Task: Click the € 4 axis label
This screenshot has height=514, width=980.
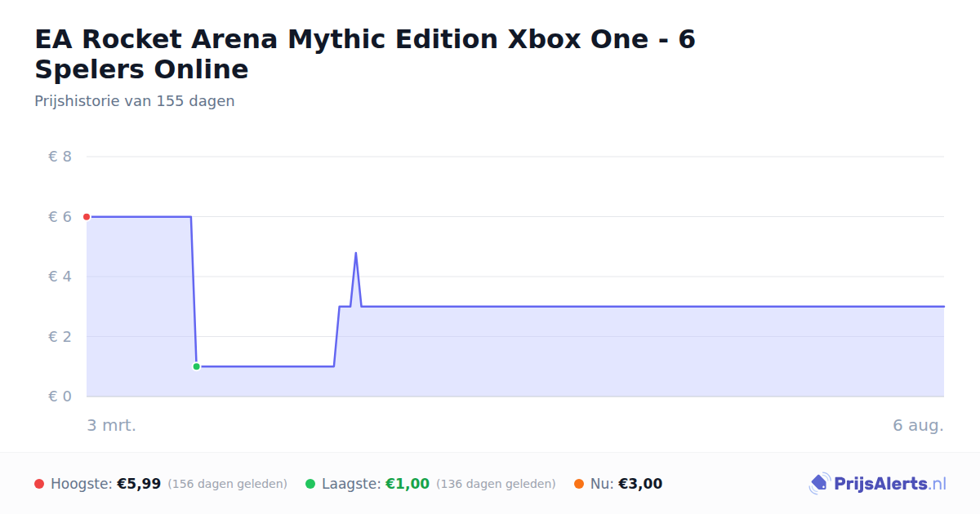Action: (x=60, y=277)
